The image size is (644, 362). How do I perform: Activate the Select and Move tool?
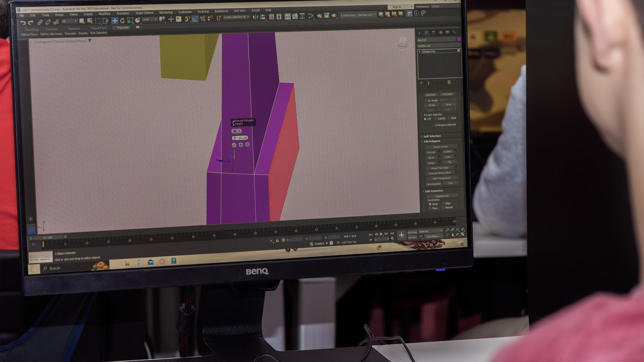(x=114, y=20)
